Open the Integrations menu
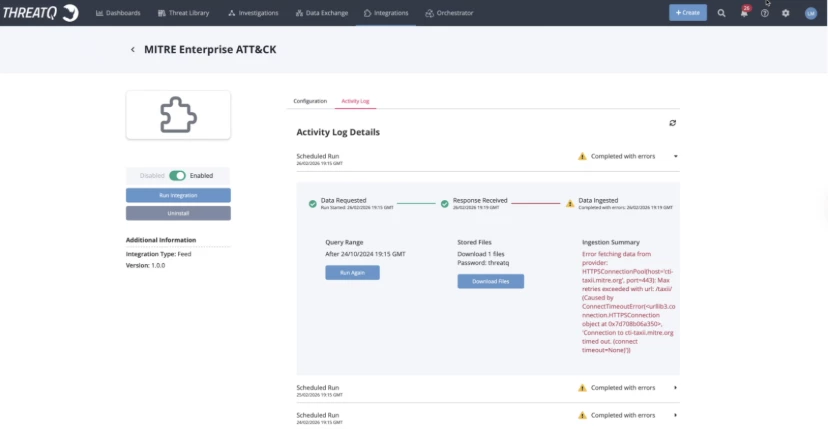 point(386,13)
